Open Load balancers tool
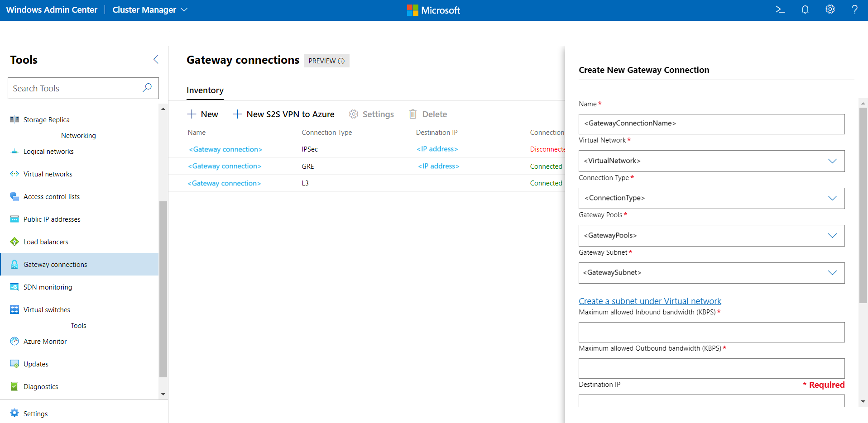The image size is (868, 423). (x=46, y=242)
